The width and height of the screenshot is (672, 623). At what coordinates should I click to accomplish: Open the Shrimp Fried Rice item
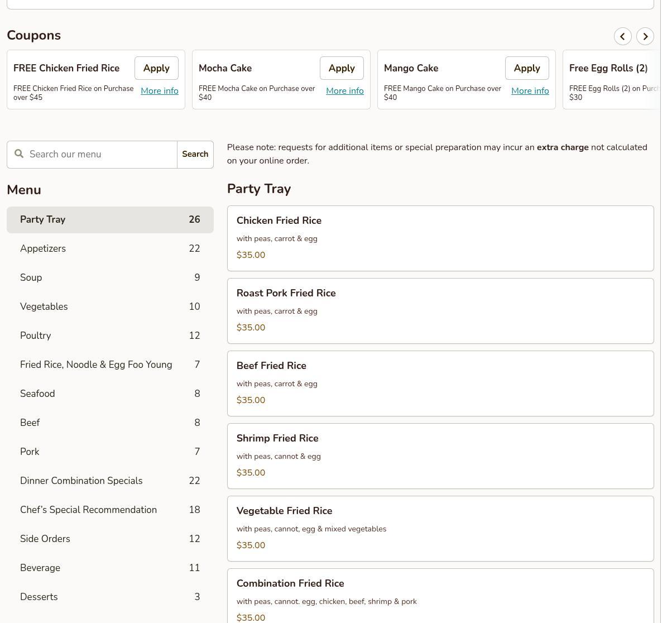[x=440, y=456]
